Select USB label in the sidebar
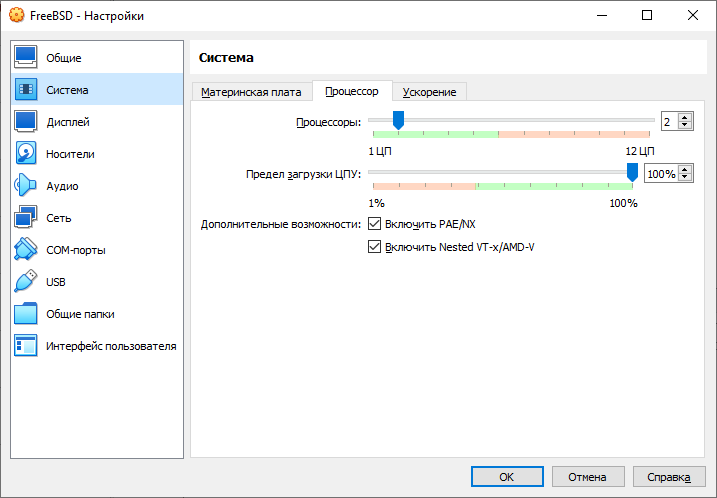 (56, 282)
